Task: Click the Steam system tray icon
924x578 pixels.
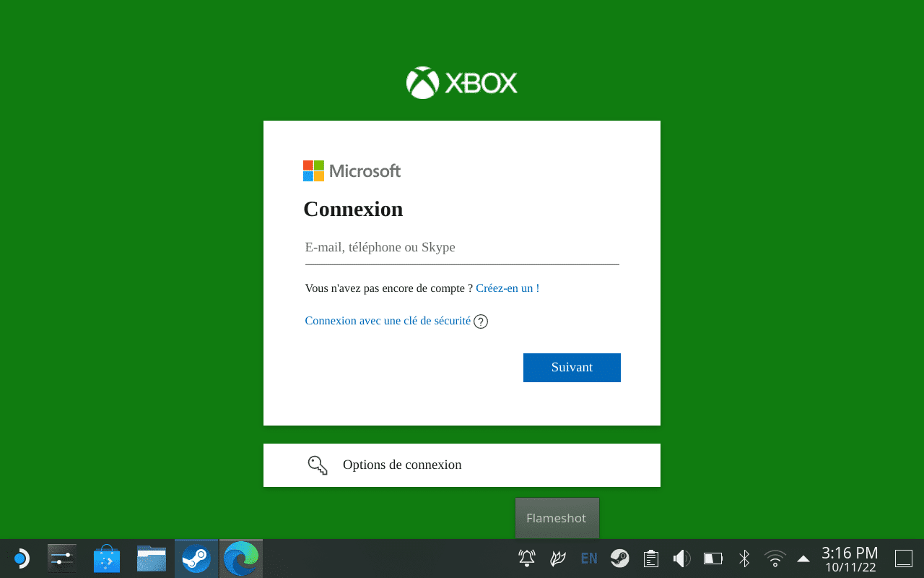Action: pos(619,558)
